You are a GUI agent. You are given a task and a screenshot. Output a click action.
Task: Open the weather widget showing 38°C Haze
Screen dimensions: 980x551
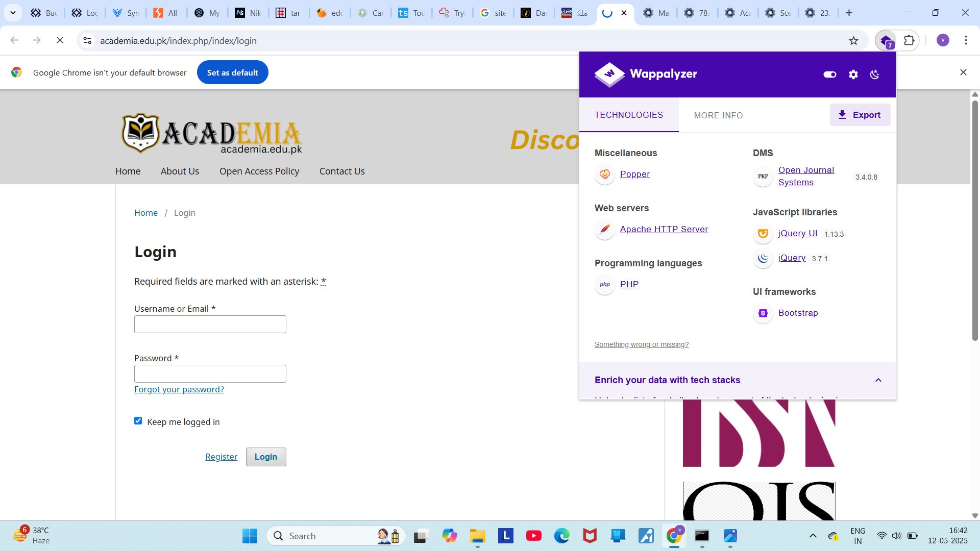coord(32,536)
